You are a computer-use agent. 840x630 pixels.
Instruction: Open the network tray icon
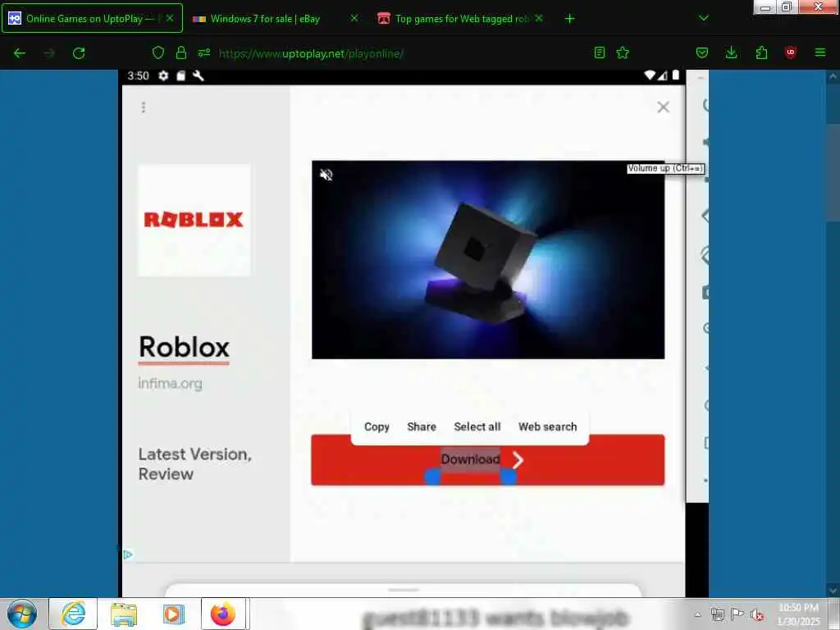(717, 614)
